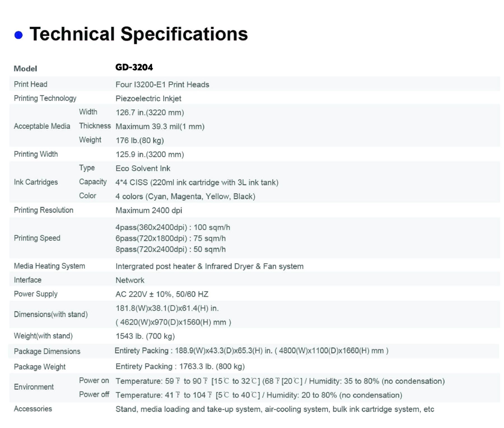
Task: Click the Piezoelectric Inkjet value
Action: (x=148, y=99)
